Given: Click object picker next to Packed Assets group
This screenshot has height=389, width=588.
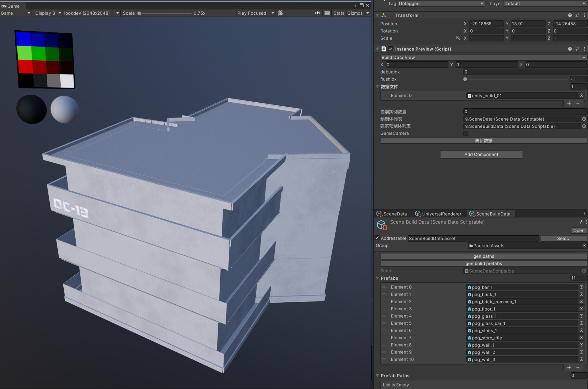Looking at the screenshot, I should [x=584, y=246].
